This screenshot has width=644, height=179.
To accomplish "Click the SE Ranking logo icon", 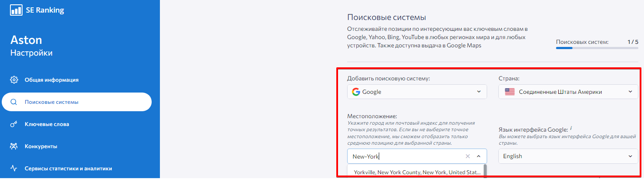I will click(x=16, y=10).
